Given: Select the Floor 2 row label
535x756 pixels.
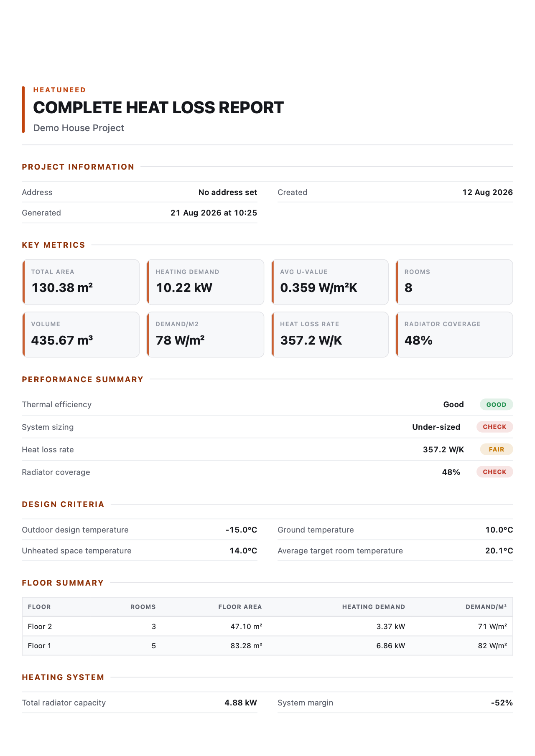Looking at the screenshot, I should 40,627.
